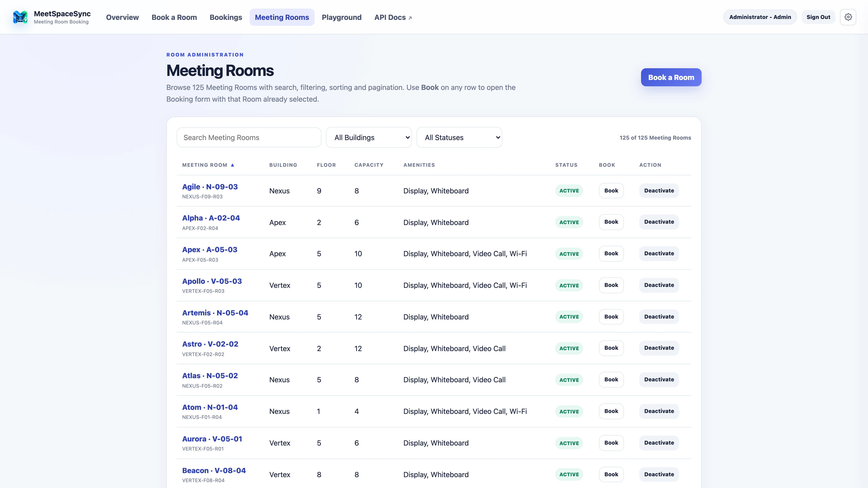The height and width of the screenshot is (488, 868).
Task: Click the blue Book a Room button
Action: (x=671, y=77)
